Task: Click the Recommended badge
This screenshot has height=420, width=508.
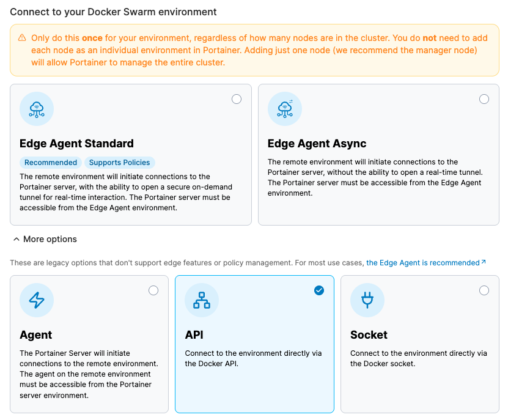Action: tap(51, 163)
